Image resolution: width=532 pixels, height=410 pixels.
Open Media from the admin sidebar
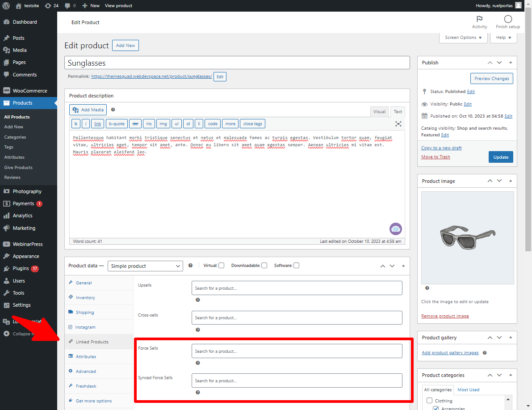pos(19,50)
